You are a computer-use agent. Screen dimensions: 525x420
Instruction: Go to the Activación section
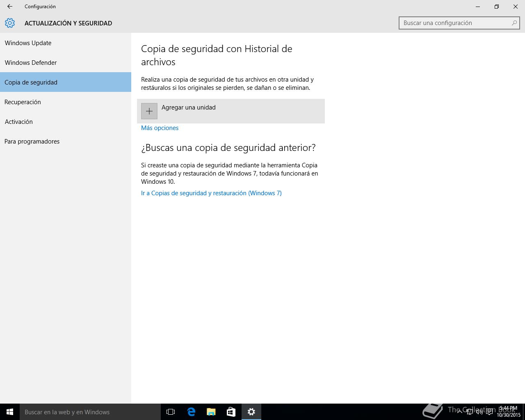point(66,121)
